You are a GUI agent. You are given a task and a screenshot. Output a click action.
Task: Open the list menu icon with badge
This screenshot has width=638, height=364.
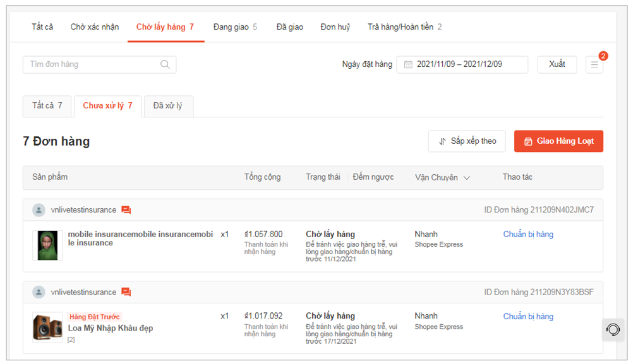pyautogui.click(x=594, y=64)
